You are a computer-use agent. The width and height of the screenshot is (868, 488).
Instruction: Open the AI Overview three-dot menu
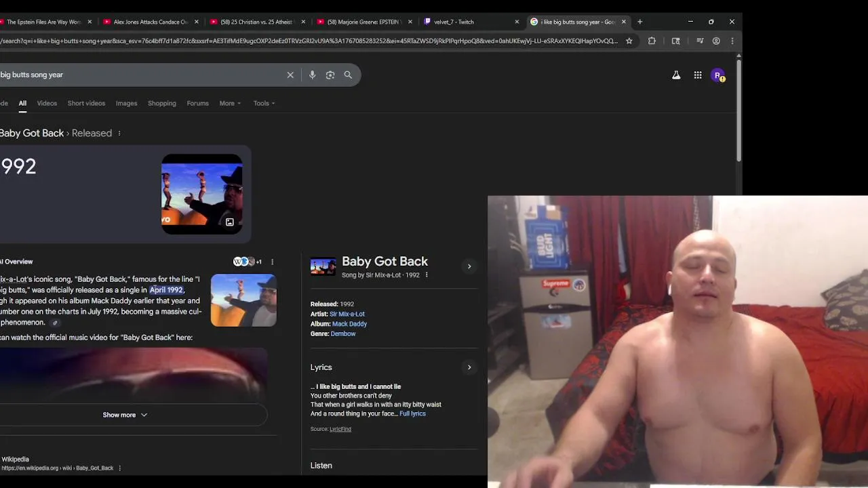[x=272, y=262]
